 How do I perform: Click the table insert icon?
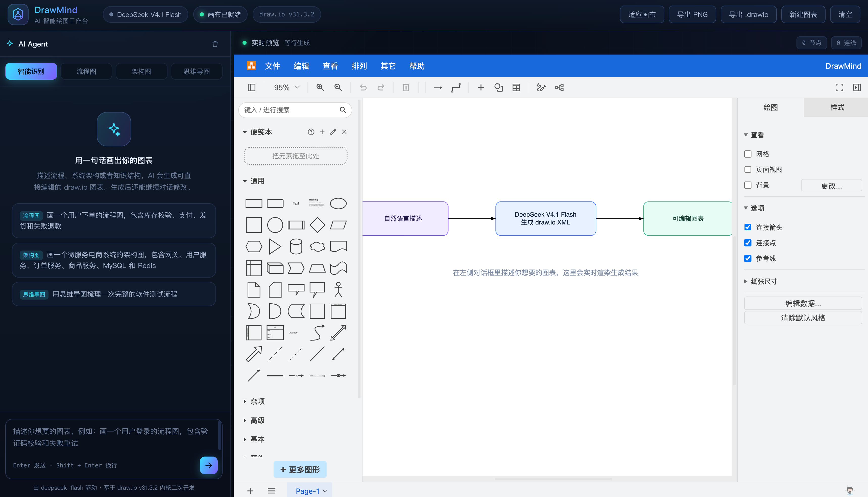(516, 87)
